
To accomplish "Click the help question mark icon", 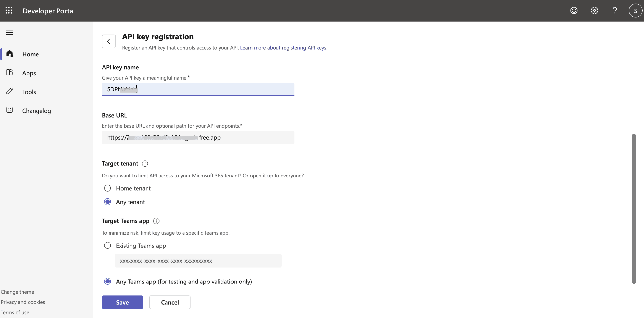I will [615, 11].
